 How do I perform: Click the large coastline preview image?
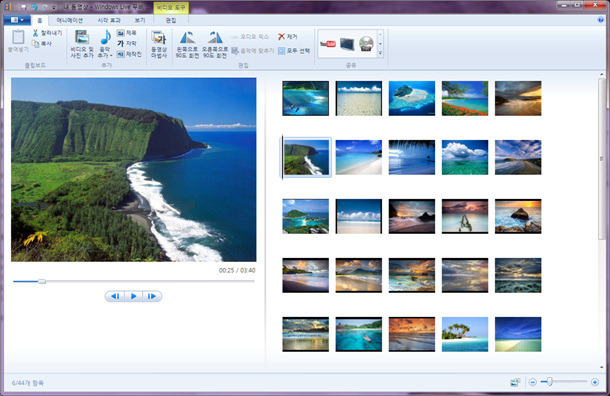(133, 170)
